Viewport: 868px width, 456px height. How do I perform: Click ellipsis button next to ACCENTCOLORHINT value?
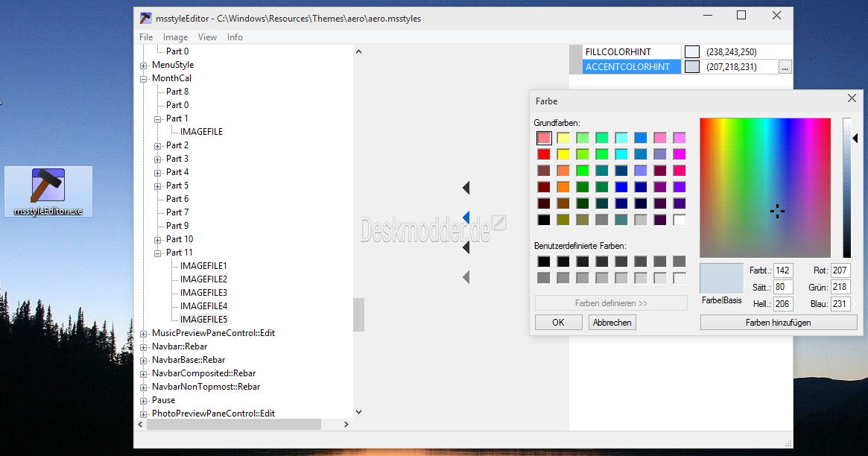click(x=785, y=67)
